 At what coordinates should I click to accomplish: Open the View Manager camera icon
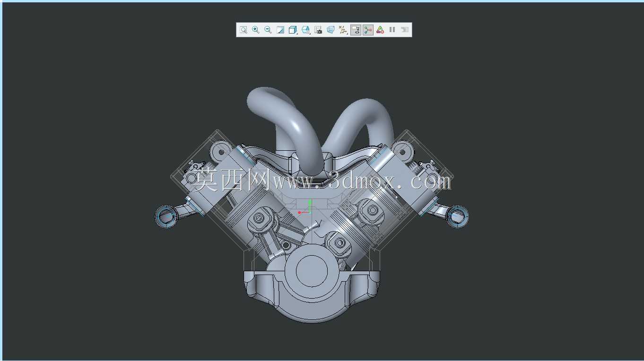[318, 30]
